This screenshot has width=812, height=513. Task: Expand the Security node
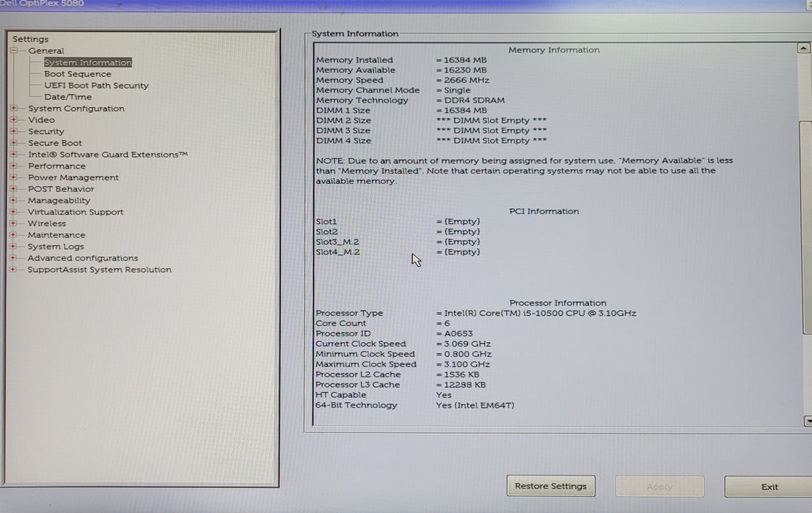[14, 131]
